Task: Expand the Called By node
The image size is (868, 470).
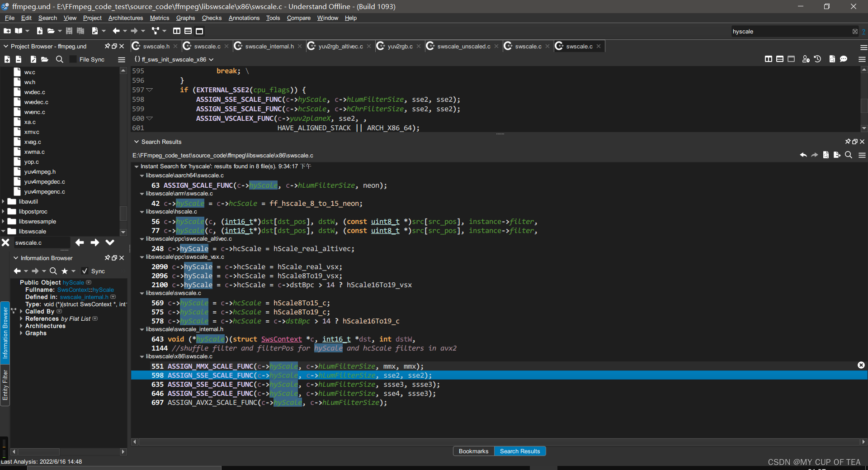Action: (21, 311)
